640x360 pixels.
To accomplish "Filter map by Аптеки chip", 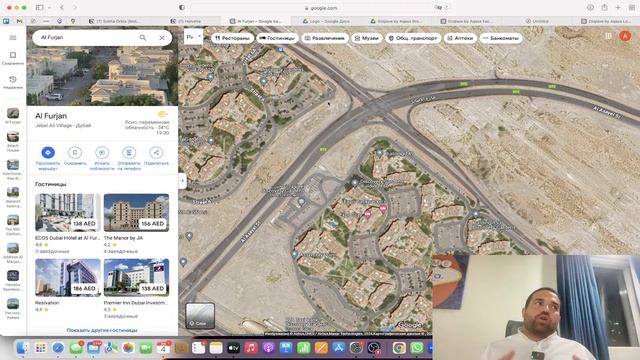I will [x=460, y=38].
